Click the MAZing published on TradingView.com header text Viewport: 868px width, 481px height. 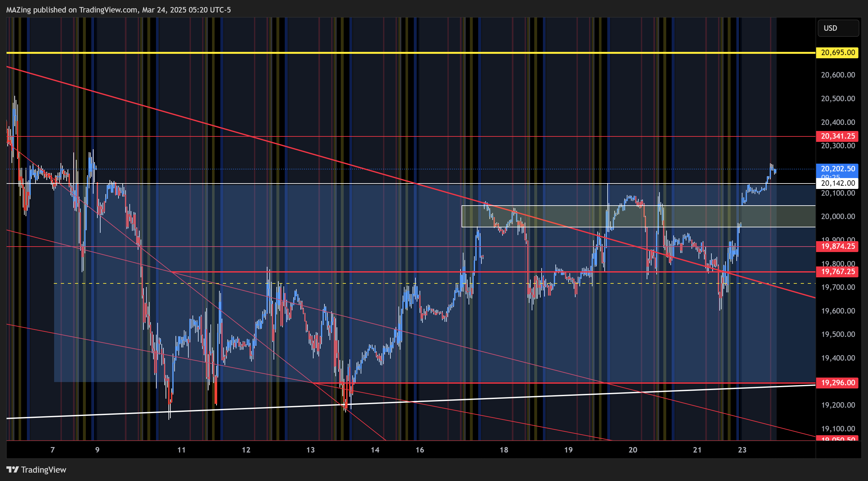[119, 10]
